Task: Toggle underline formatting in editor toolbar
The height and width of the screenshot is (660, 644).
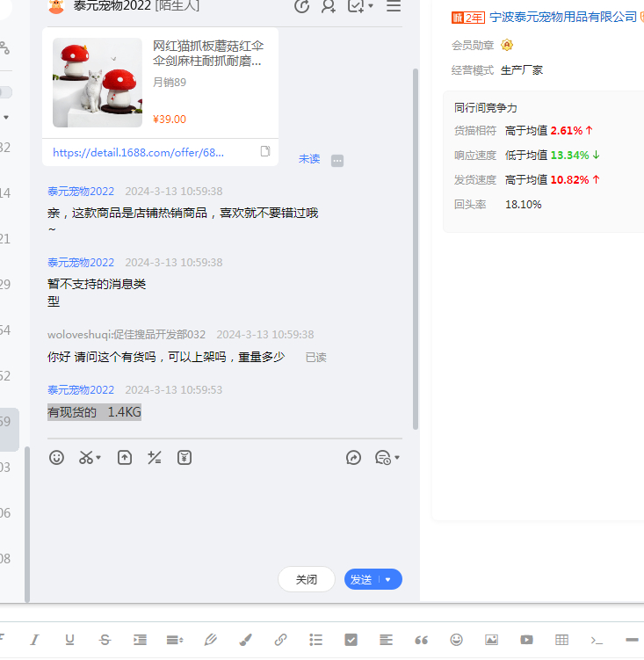Action: click(69, 640)
